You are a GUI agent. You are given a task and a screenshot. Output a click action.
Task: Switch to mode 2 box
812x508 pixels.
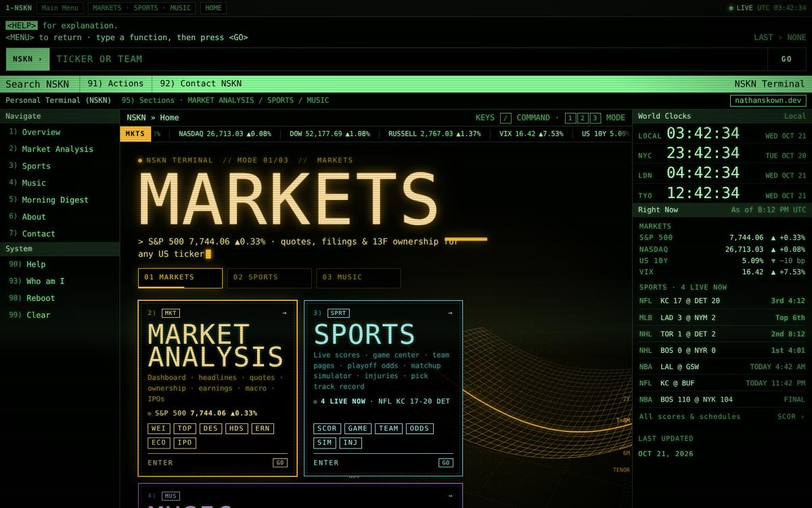click(583, 118)
